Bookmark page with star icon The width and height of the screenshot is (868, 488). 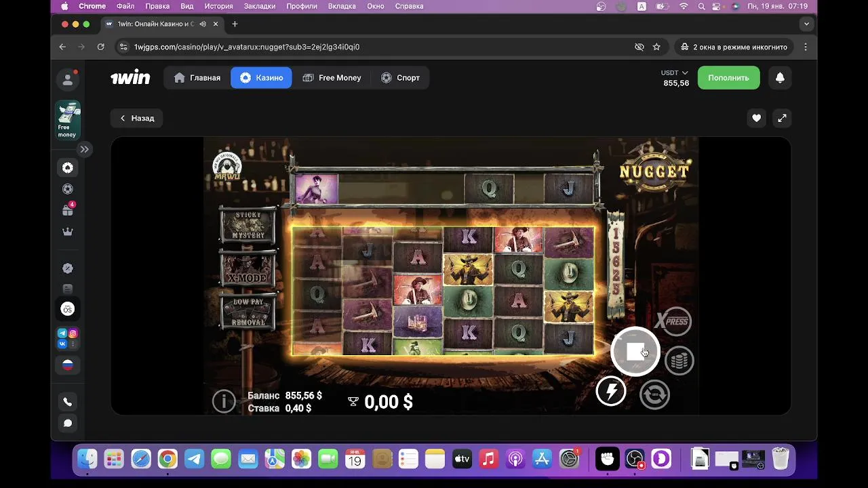(x=656, y=47)
